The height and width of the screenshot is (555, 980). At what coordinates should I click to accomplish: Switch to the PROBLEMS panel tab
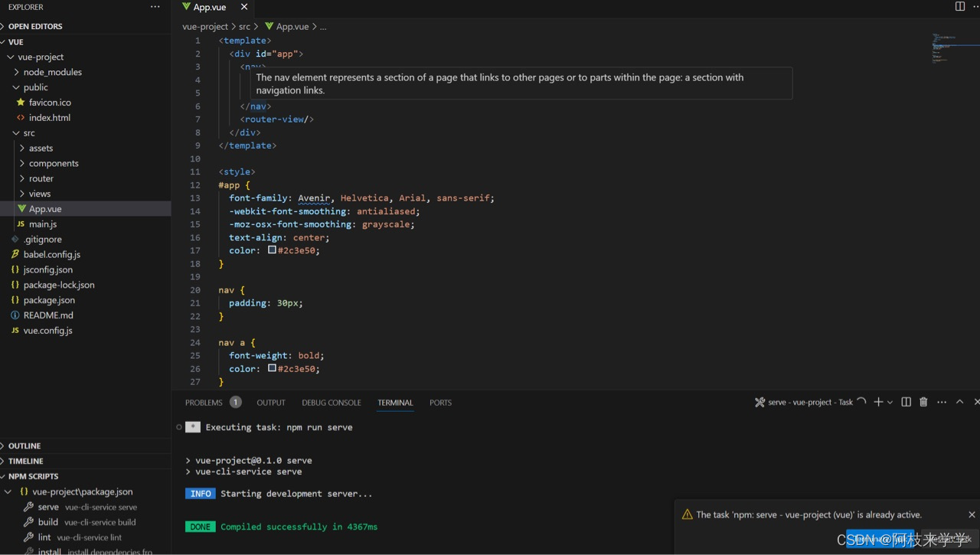tap(204, 403)
